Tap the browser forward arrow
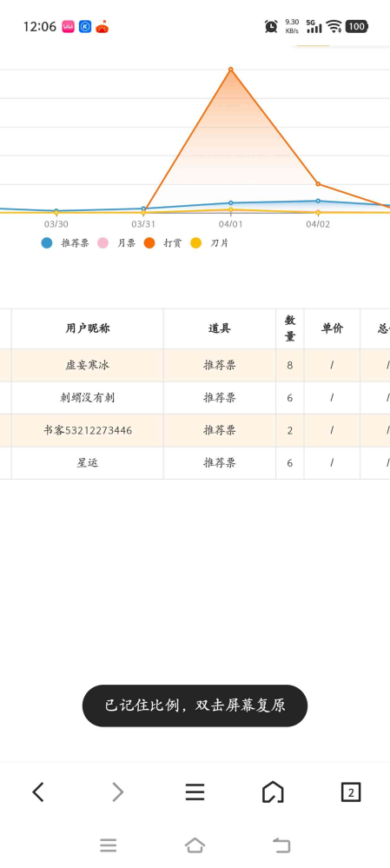Viewport: 390px width, 868px height. click(118, 792)
